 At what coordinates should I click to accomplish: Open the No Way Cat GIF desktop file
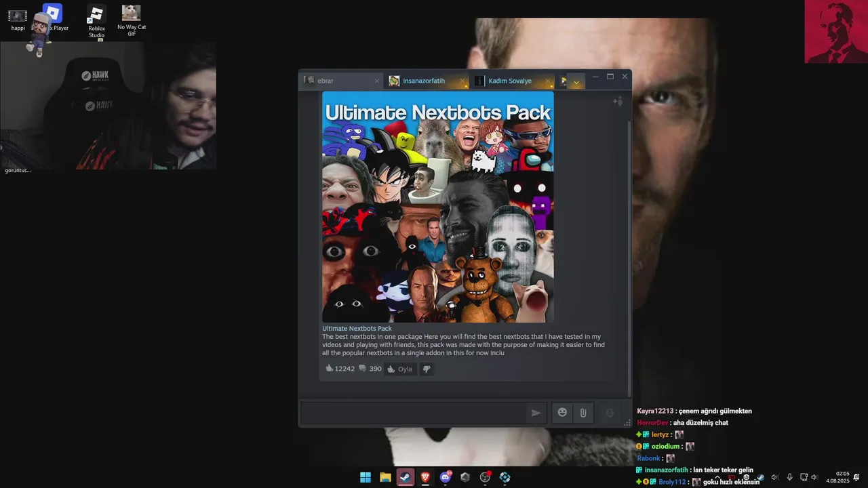[x=132, y=20]
